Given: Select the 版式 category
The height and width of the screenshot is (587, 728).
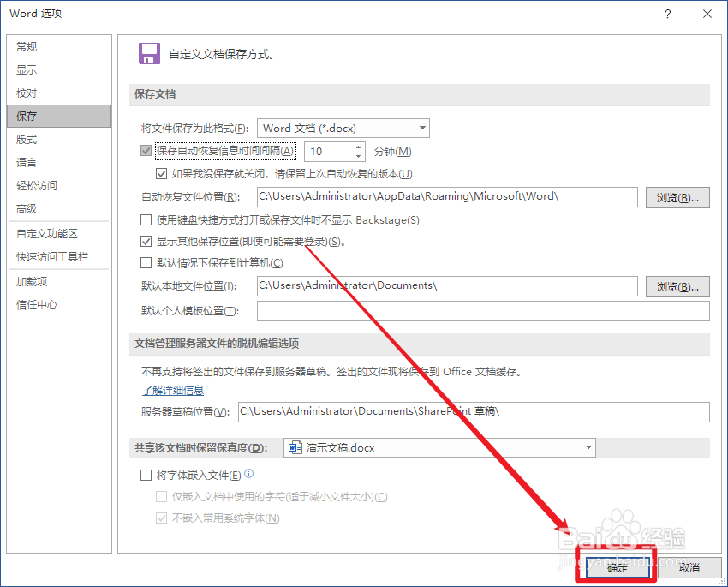Looking at the screenshot, I should [59, 140].
